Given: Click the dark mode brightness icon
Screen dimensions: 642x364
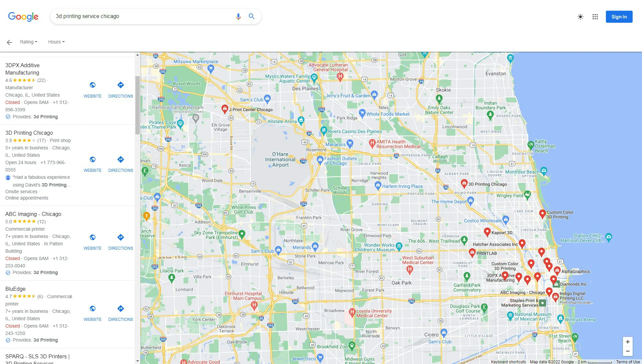Looking at the screenshot, I should [x=580, y=17].
